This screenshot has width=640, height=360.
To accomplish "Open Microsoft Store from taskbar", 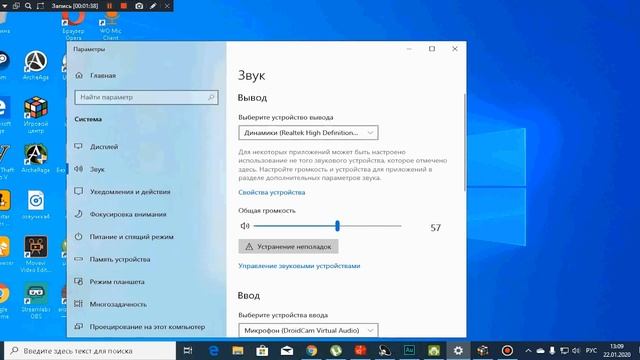I will [262, 351].
